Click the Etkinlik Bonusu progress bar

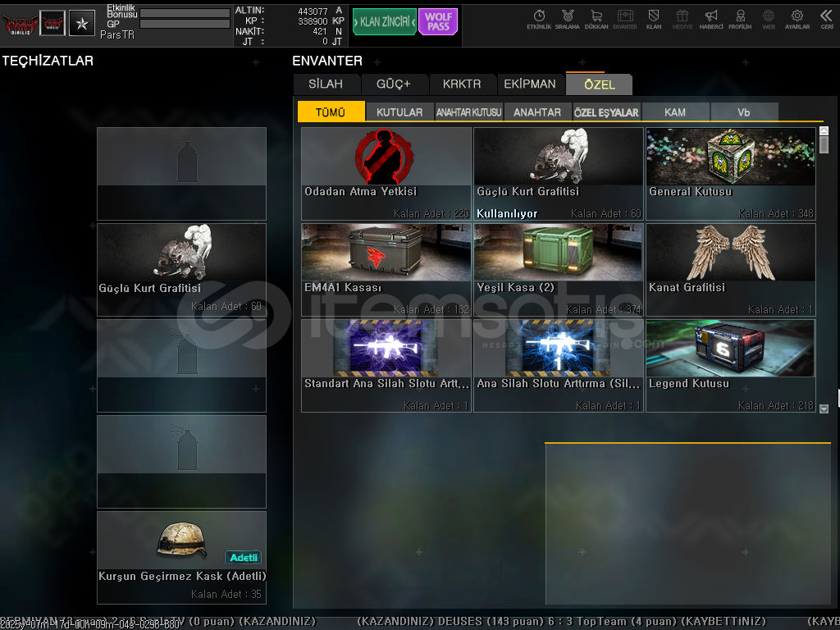185,13
